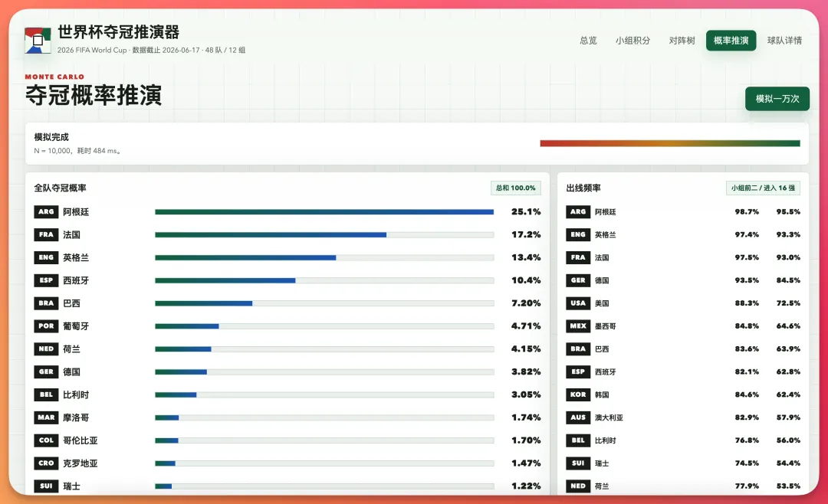
Task: Select the 概率推演 tab
Action: click(x=731, y=41)
